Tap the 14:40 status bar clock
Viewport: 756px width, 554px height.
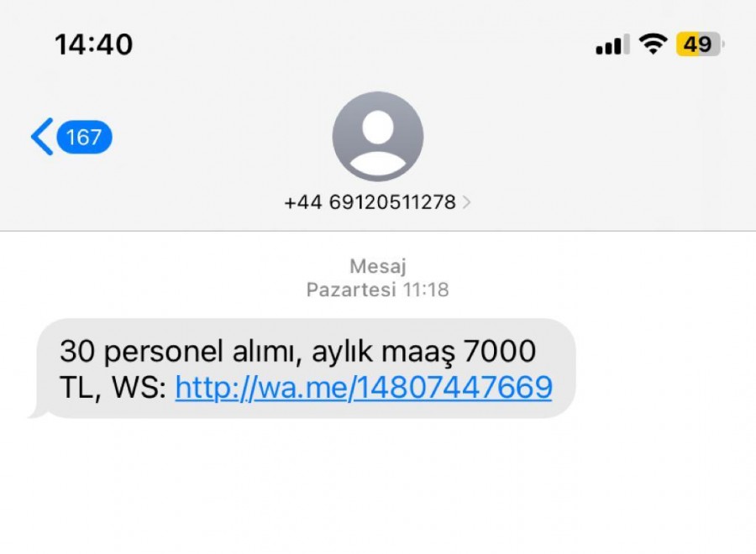point(93,44)
